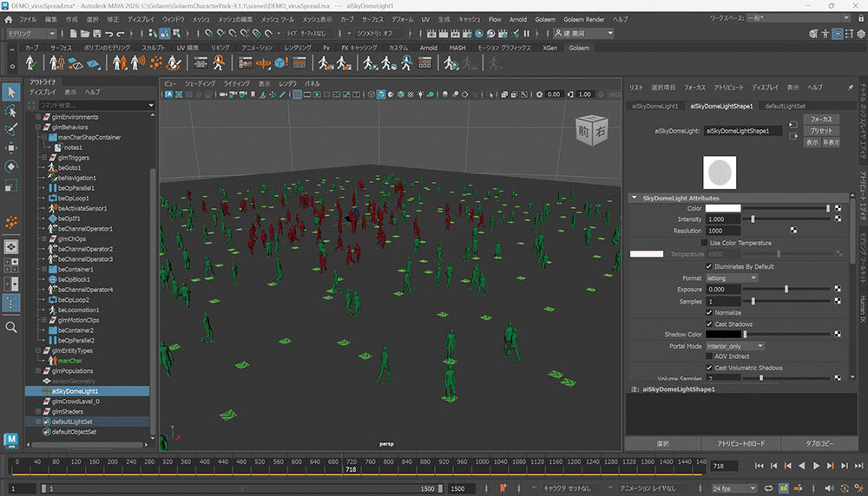Click the Intensity value field
Screen dimensions: 868x496
pyautogui.click(x=722, y=219)
